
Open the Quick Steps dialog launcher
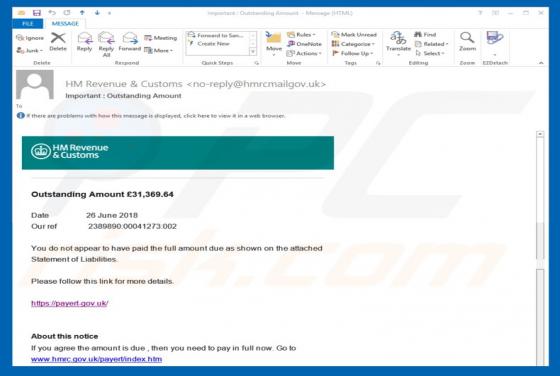256,63
